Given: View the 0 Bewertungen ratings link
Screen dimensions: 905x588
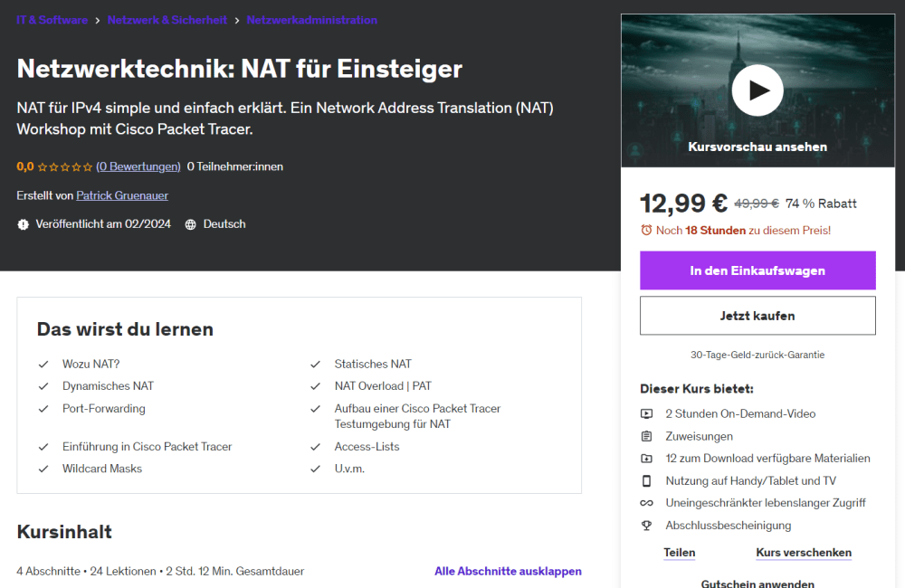Looking at the screenshot, I should [x=138, y=166].
